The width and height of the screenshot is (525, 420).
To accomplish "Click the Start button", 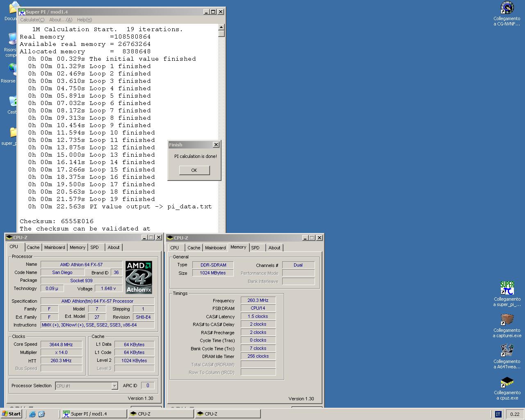I will tap(11, 414).
